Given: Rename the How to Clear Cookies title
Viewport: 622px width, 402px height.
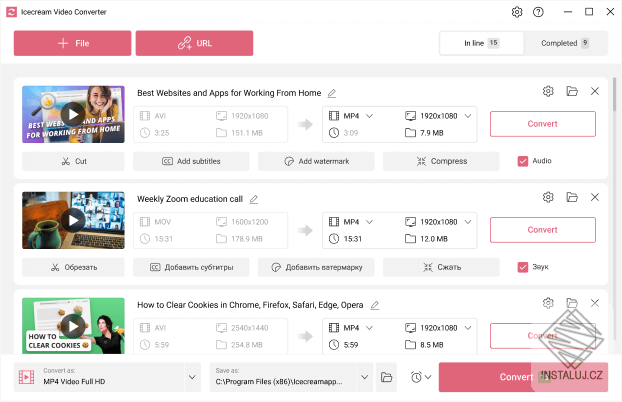Looking at the screenshot, I should 374,305.
